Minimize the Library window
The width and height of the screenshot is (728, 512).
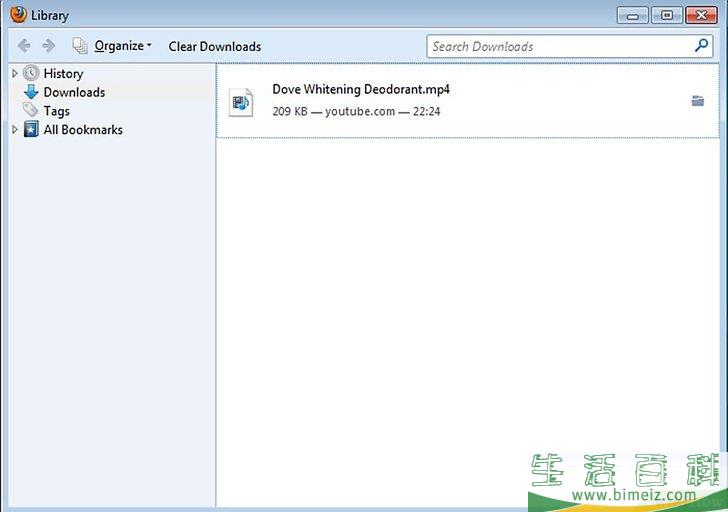[632, 15]
